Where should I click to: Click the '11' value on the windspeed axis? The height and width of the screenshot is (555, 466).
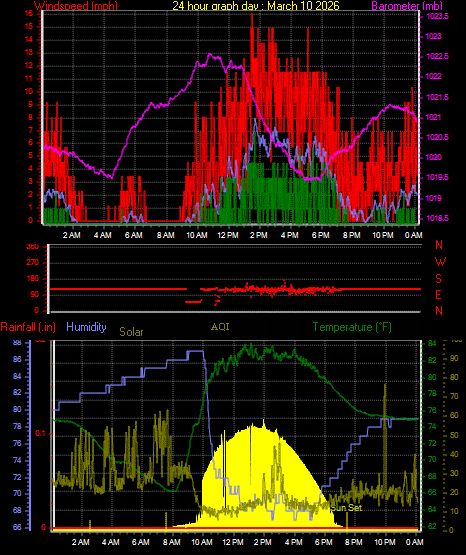pos(29,78)
